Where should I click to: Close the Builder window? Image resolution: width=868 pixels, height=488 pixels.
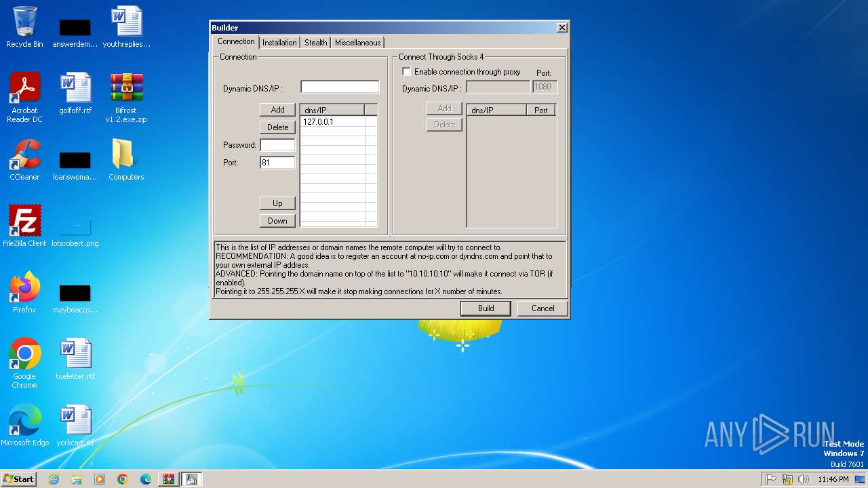pyautogui.click(x=561, y=28)
